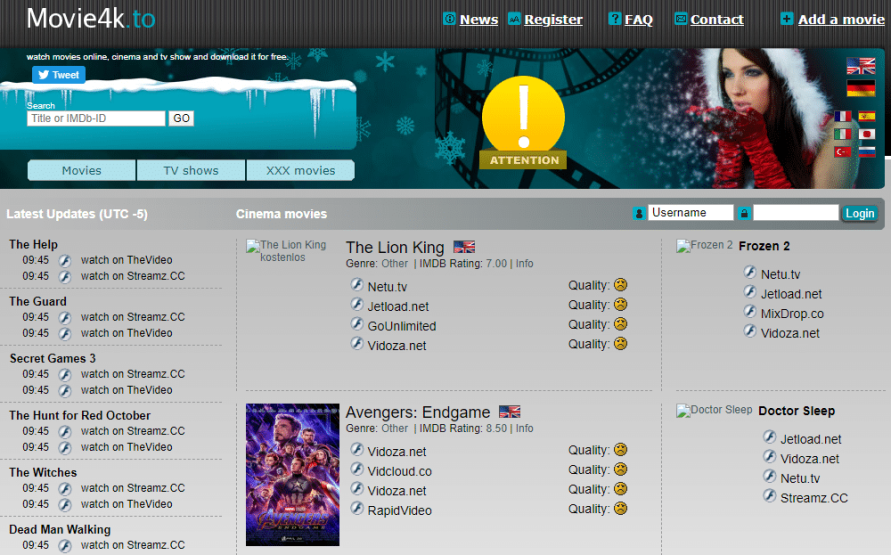891x555 pixels.
Task: Click the News icon in the header
Action: click(x=449, y=19)
